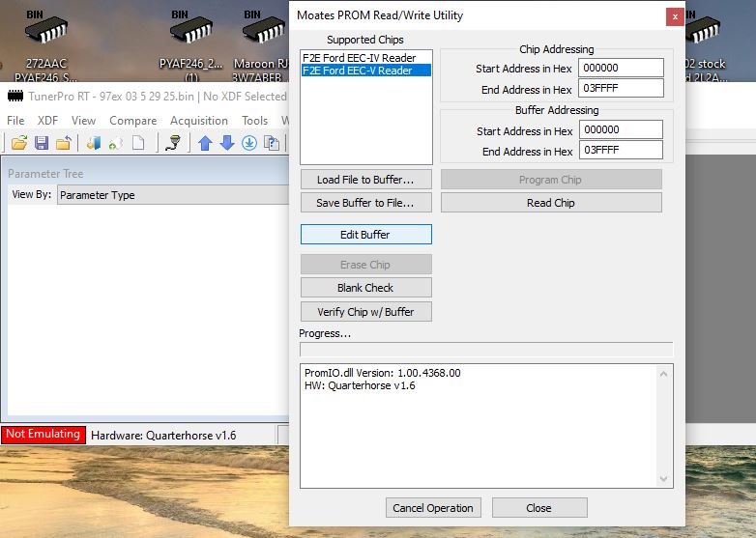Viewport: 756px width, 538px height.
Task: Click the emulator cable hardware icon
Action: pyautogui.click(x=173, y=143)
